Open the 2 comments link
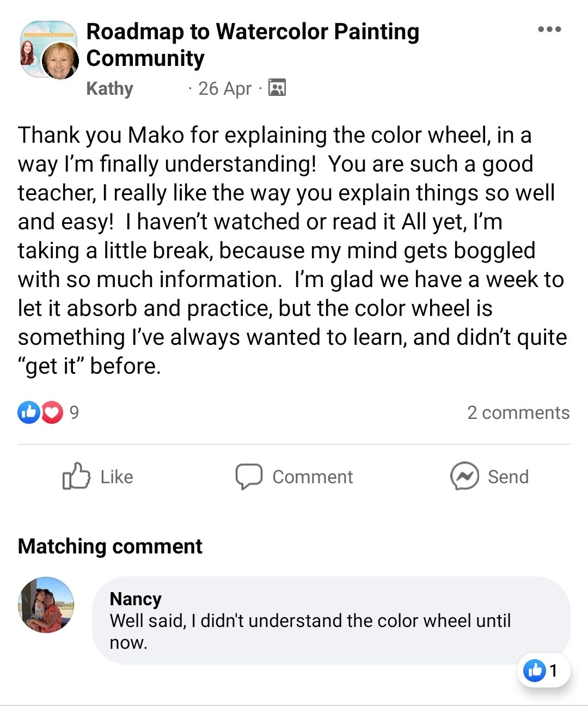 coord(518,412)
